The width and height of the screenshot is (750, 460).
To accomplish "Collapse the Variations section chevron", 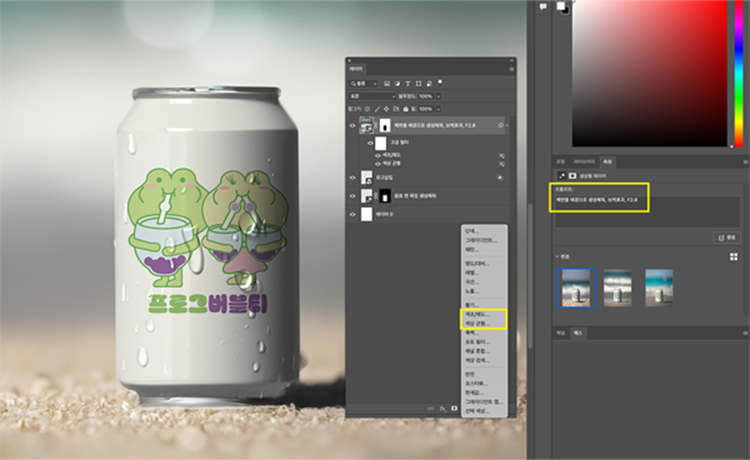I will click(557, 257).
